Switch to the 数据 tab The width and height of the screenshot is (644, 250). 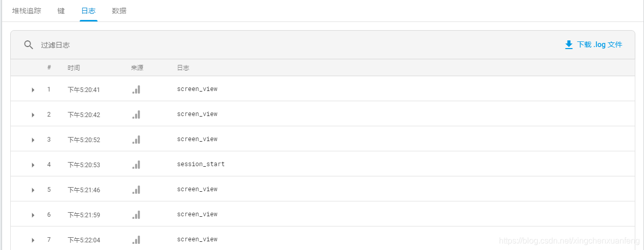[119, 11]
